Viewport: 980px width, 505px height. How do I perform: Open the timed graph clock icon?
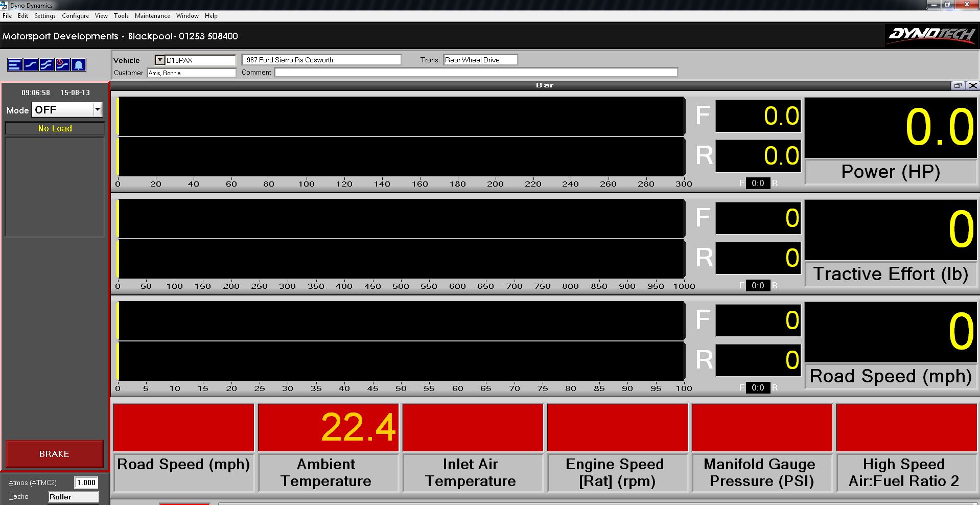tap(62, 64)
